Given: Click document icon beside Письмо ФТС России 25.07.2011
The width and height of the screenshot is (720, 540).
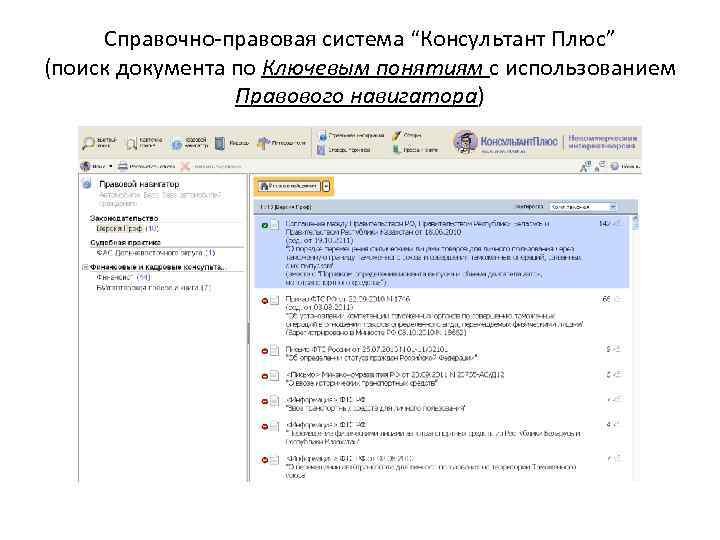Looking at the screenshot, I should (x=275, y=351).
